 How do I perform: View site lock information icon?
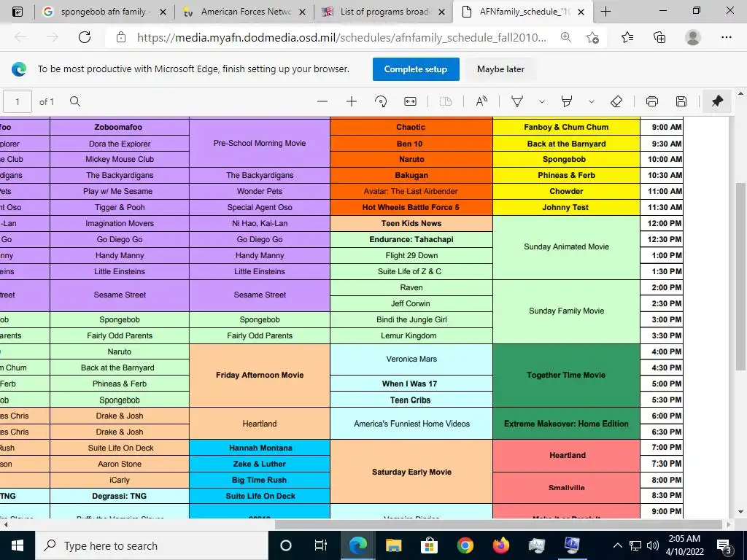pos(121,37)
